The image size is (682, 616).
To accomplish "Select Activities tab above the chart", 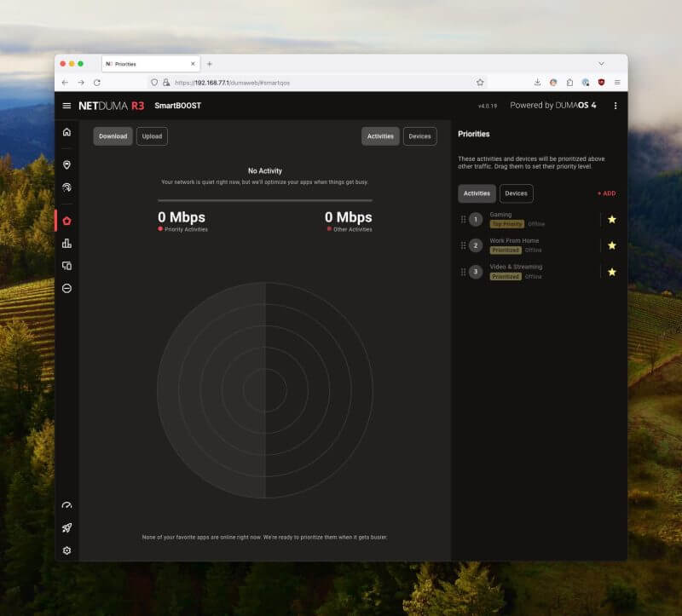I will 380,136.
